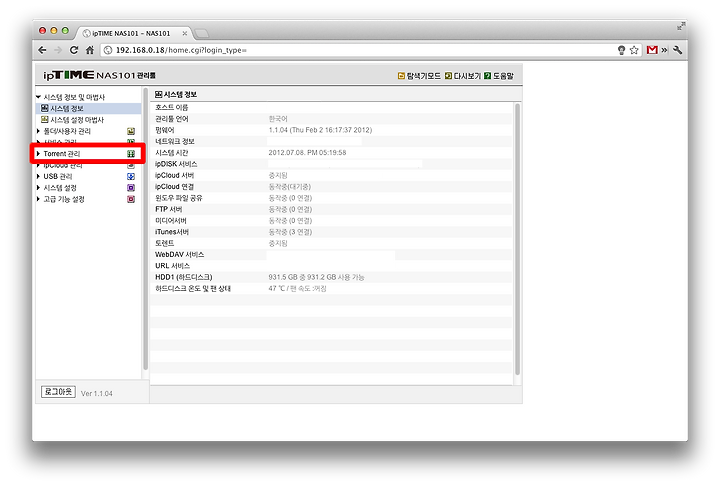Viewport: 720px width, 486px height.
Task: Click the 호스트 이름 row label
Action: 172,107
